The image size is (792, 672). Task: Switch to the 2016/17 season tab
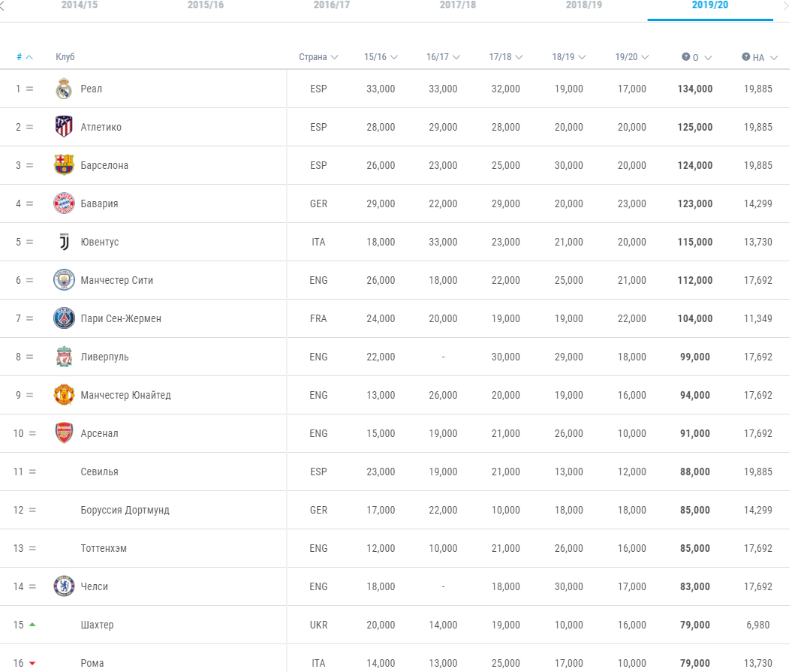[332, 5]
